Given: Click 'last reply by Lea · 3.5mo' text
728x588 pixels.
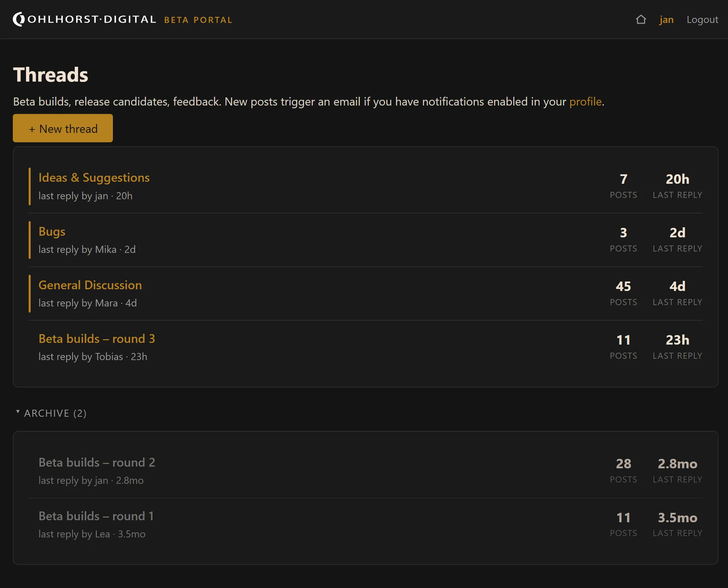Looking at the screenshot, I should (x=92, y=534).
